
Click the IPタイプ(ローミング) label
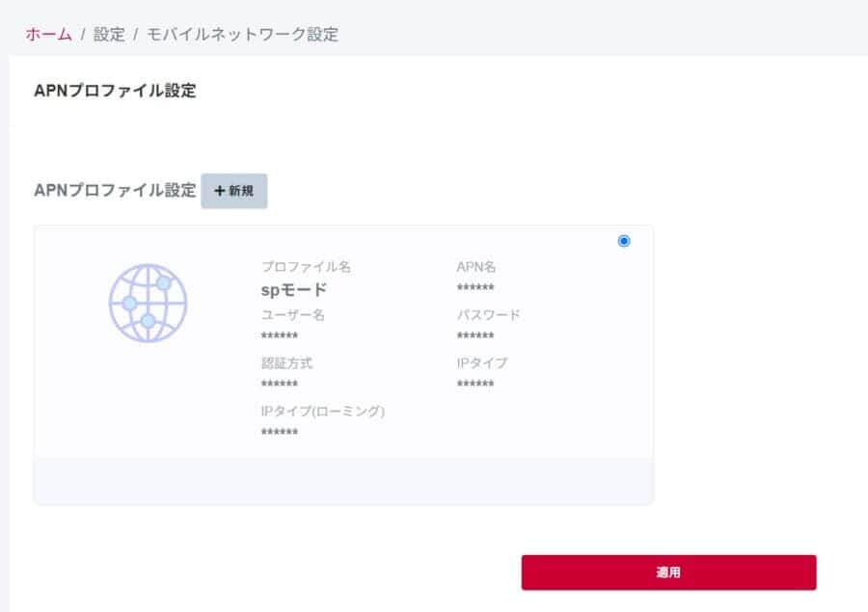click(323, 411)
